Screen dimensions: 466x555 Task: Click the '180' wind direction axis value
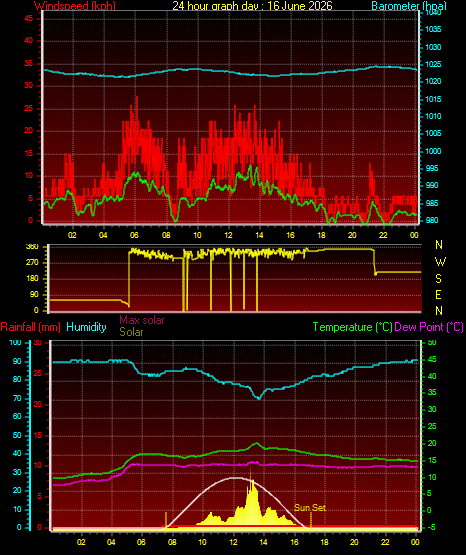32,279
